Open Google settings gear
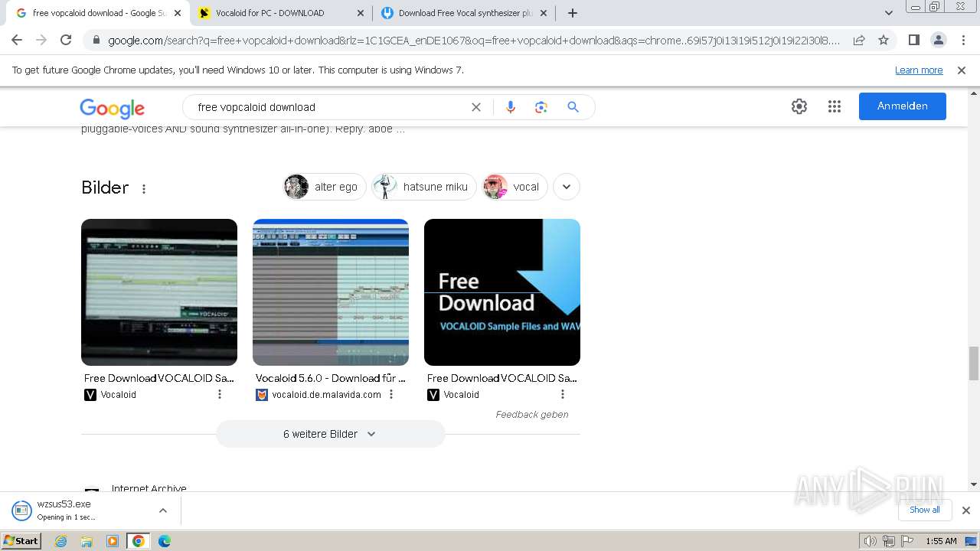Screen dimensions: 980x551 799,106
